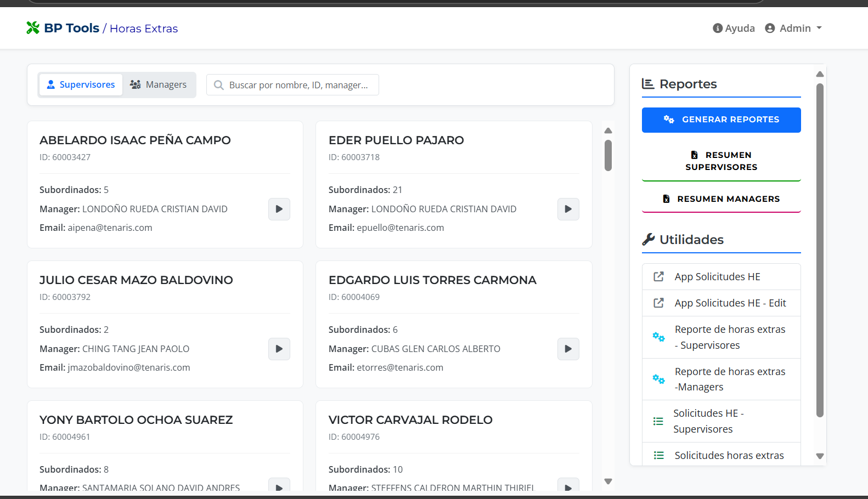This screenshot has height=499, width=868.
Task: Click ID: 60003427 text
Action: coord(65,157)
